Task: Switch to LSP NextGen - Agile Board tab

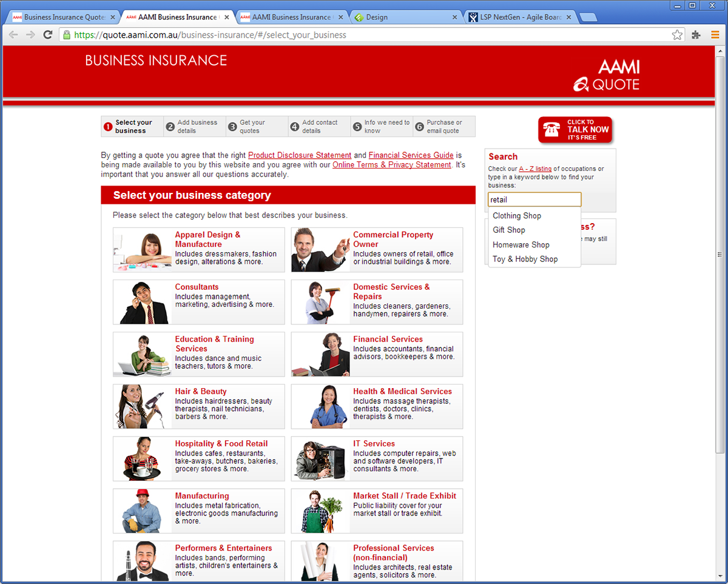Action: 520,17
